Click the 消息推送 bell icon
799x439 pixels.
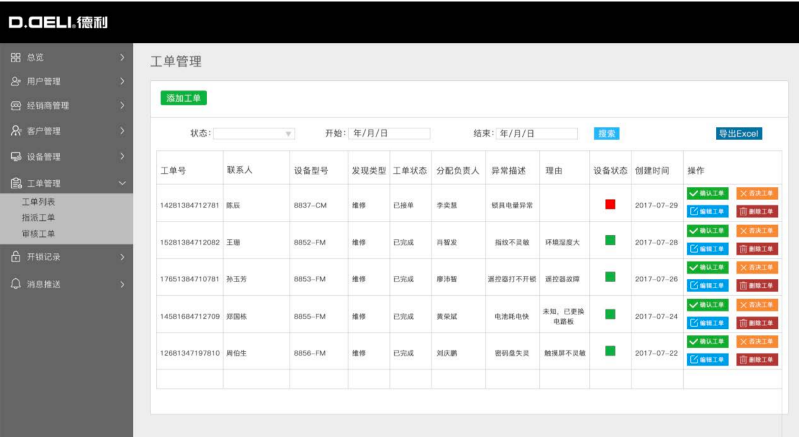(16, 284)
